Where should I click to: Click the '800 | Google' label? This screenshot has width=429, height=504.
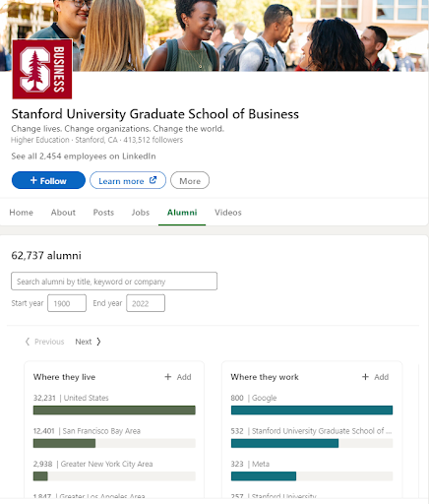click(x=254, y=398)
